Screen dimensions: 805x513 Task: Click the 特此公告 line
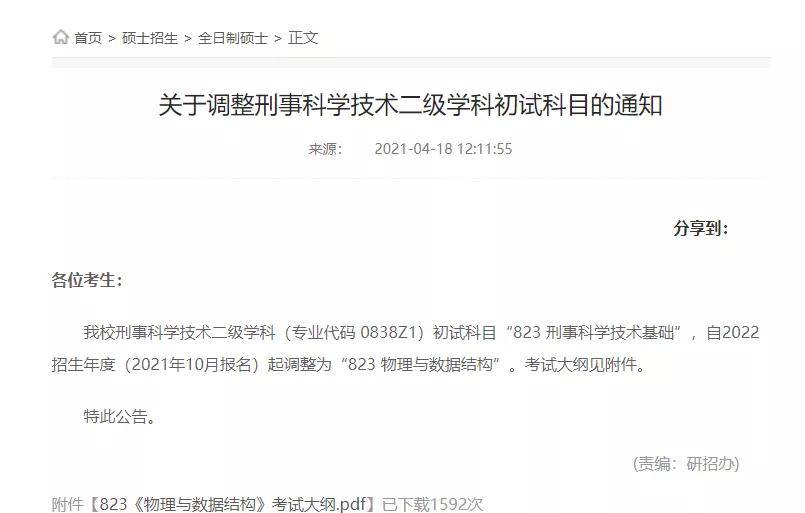[x=120, y=416]
